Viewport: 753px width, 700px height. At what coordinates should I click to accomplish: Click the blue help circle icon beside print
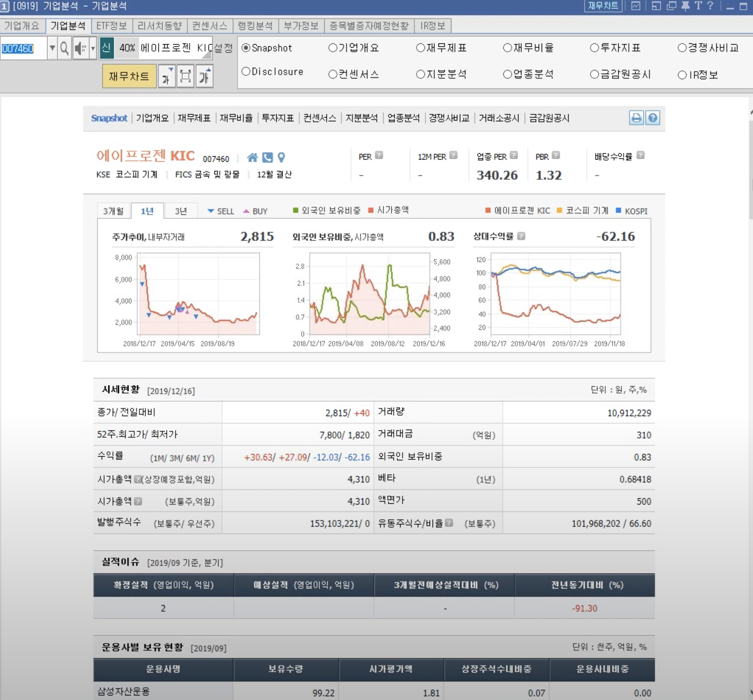pos(653,118)
